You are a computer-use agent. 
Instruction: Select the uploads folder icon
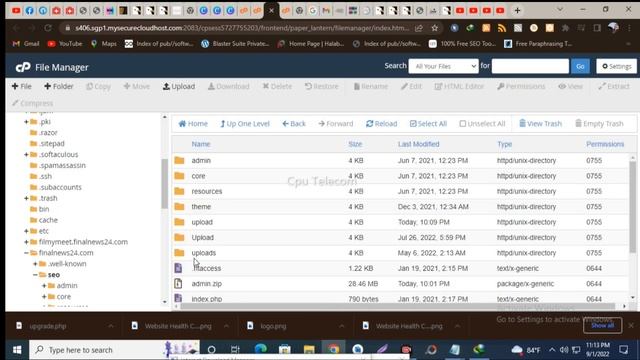pos(179,253)
